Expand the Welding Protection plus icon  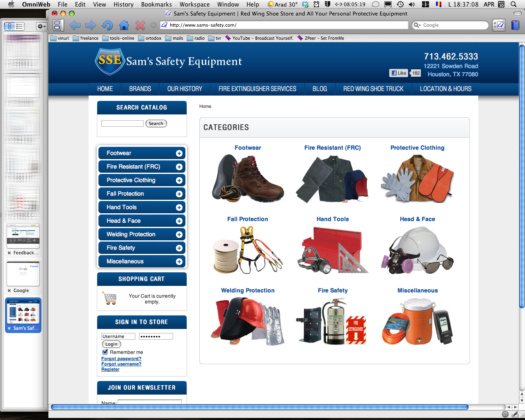pos(179,235)
